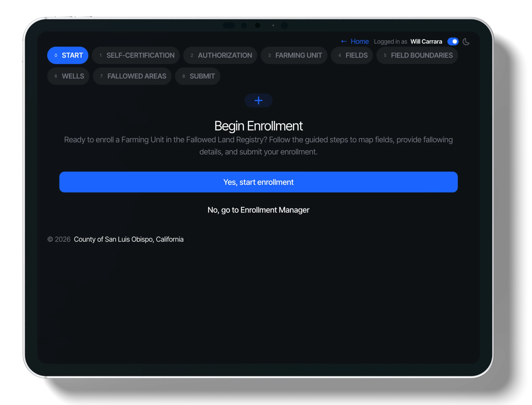This screenshot has width=532, height=405.
Task: Select the AUTHORIZATION step
Action: pos(220,55)
